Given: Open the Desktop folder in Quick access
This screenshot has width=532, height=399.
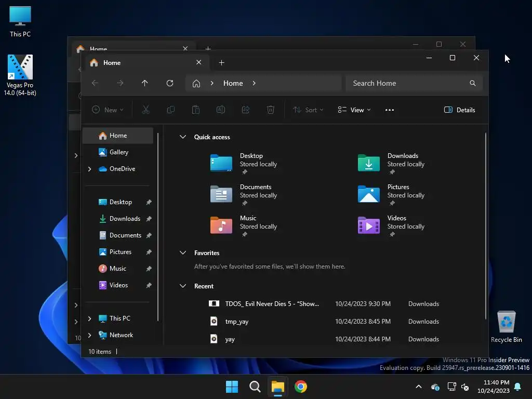Looking at the screenshot, I should (x=244, y=163).
